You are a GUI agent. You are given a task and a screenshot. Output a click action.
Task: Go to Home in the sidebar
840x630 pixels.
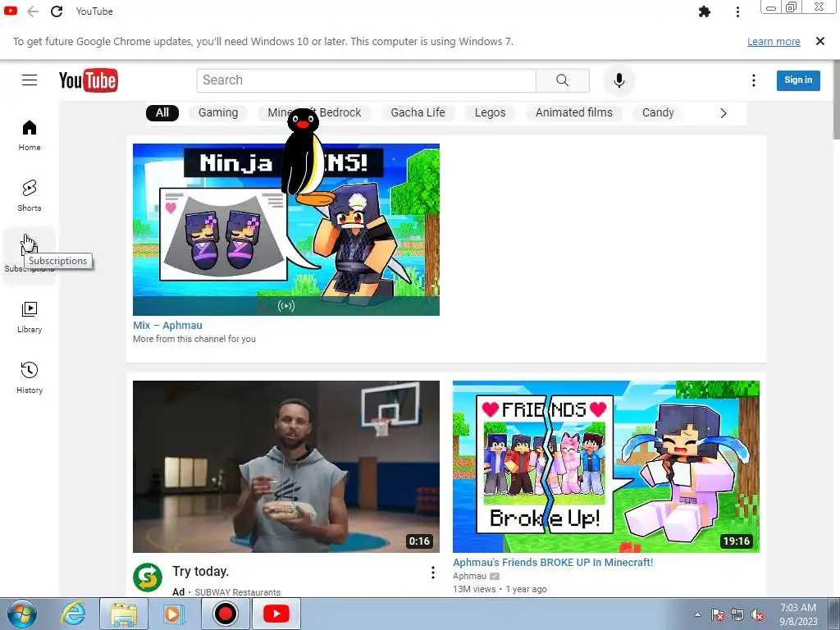(30, 135)
